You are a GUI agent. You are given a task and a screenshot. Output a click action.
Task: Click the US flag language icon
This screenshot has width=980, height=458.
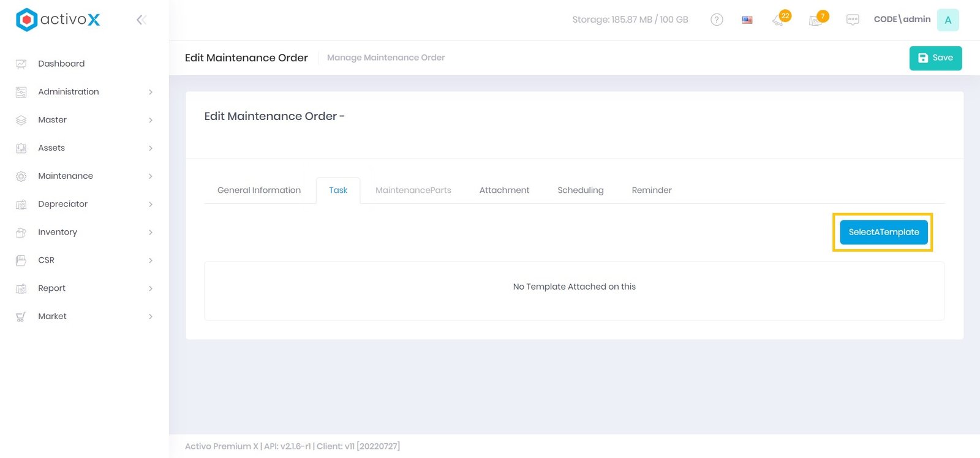coord(747,20)
